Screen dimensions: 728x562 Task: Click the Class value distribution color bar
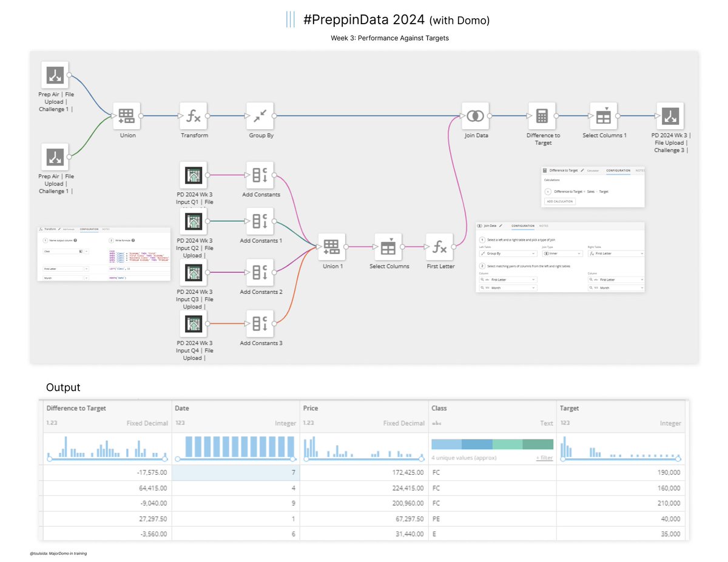point(492,444)
